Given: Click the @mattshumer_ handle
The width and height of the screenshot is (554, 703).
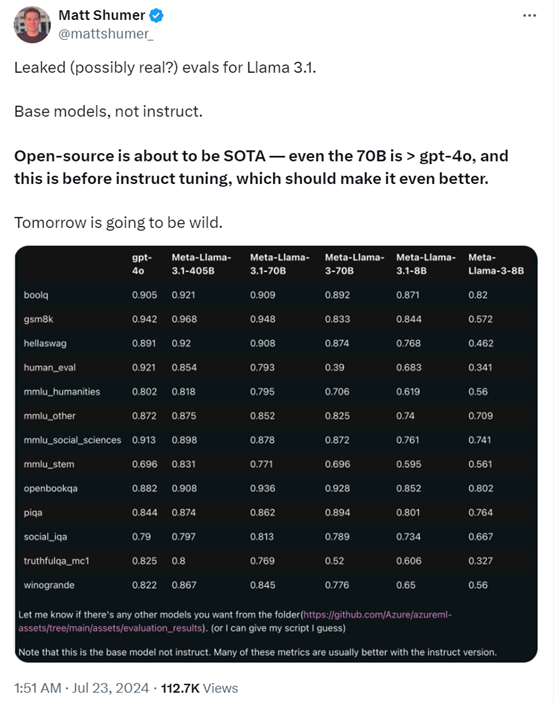Looking at the screenshot, I should click(x=106, y=34).
